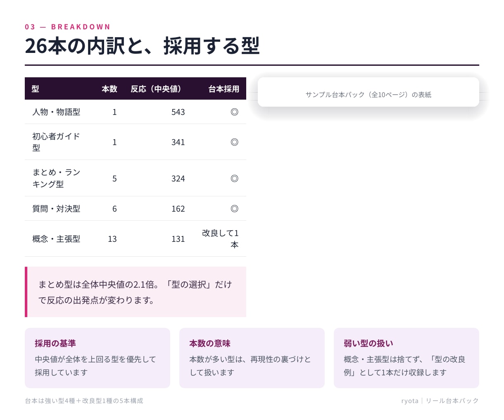Image resolution: width=504 pixels, height=420 pixels.
Task: Select the 概念・主張型 row label
Action: [x=56, y=239]
